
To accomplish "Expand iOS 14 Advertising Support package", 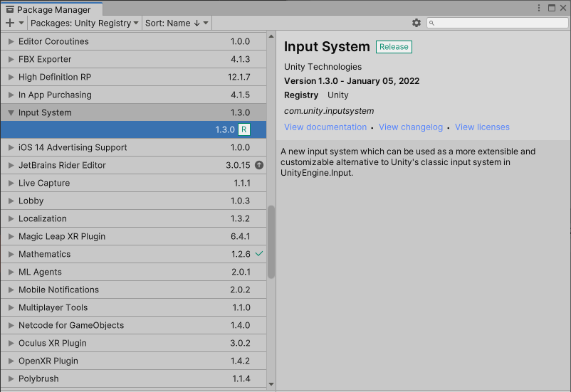I will (x=11, y=147).
